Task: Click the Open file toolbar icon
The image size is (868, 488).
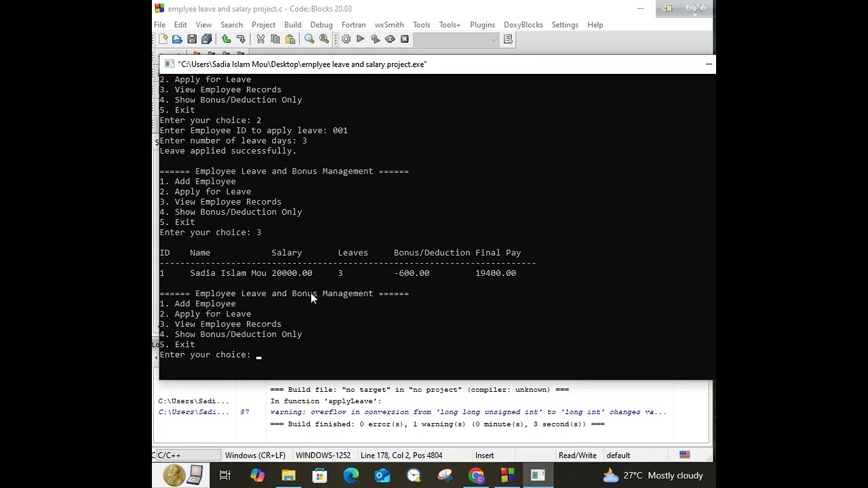Action: (177, 39)
